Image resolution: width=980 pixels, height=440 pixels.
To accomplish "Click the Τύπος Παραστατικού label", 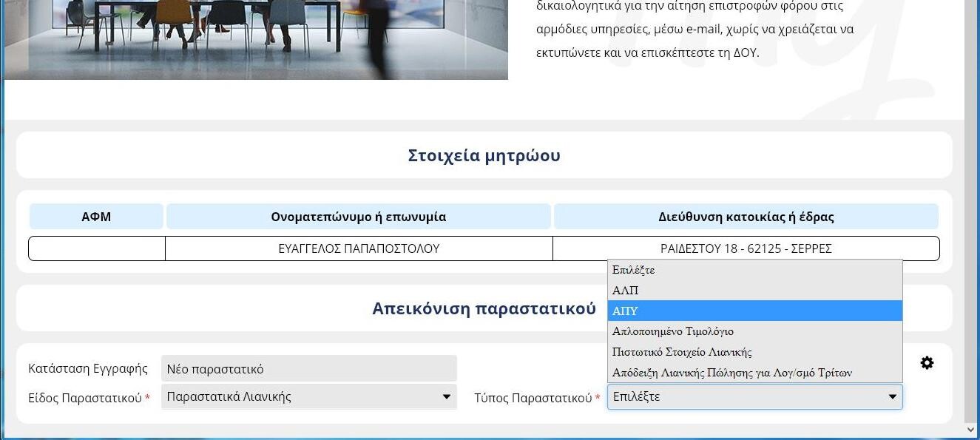I will [x=537, y=398].
